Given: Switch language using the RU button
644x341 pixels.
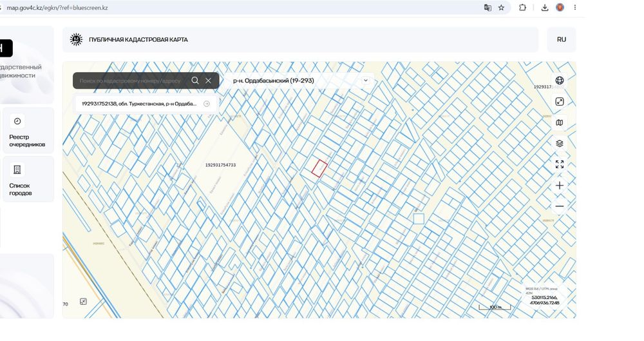Looking at the screenshot, I should pos(562,39).
